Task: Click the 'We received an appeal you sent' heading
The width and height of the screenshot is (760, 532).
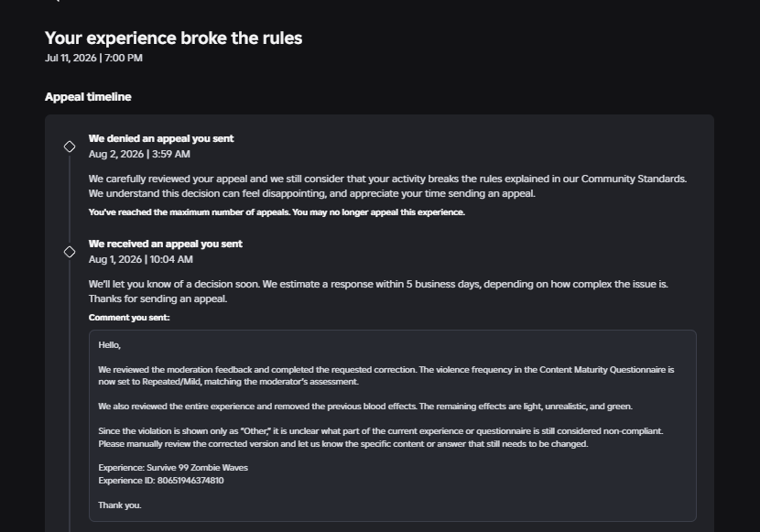Action: pyautogui.click(x=166, y=244)
